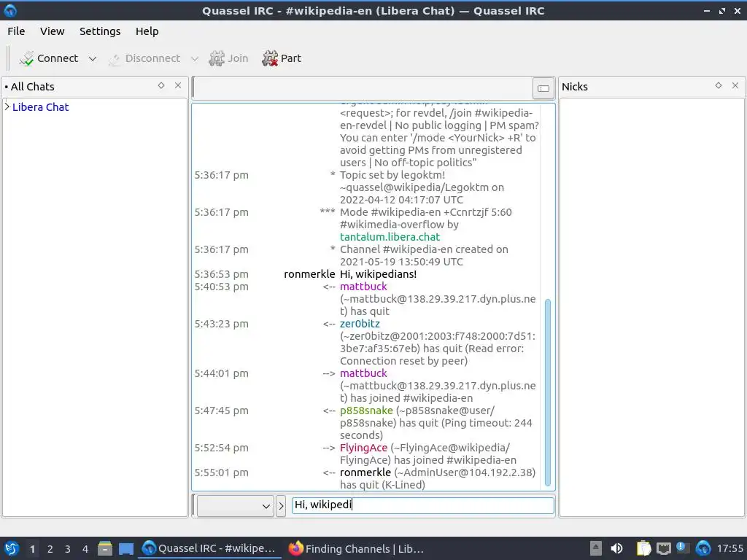Click the network tray icon
The height and width of the screenshot is (560, 747).
click(x=663, y=548)
